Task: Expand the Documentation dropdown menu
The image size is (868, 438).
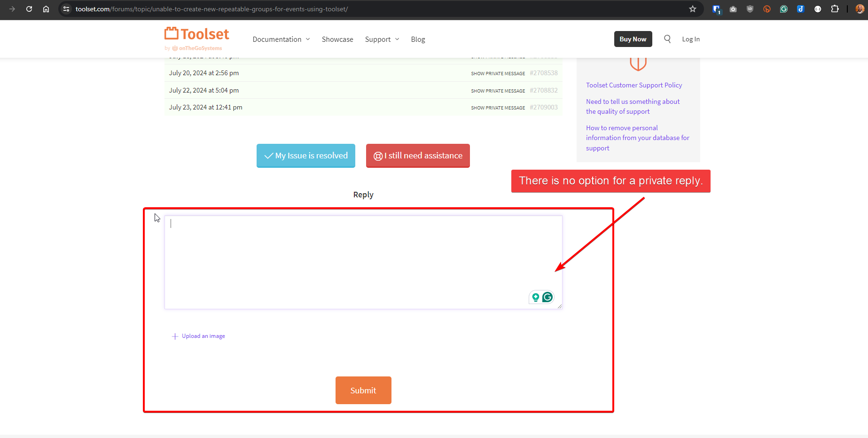Action: click(x=281, y=39)
